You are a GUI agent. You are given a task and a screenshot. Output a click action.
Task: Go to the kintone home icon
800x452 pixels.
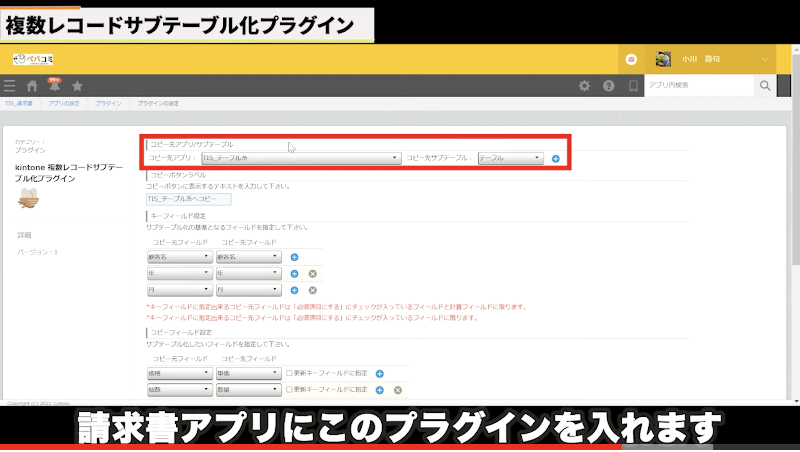(x=32, y=86)
